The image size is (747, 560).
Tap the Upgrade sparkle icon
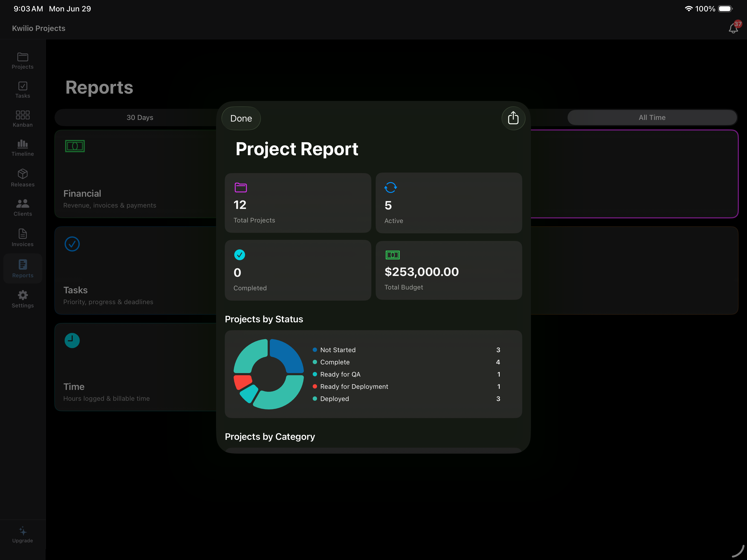[x=23, y=531]
